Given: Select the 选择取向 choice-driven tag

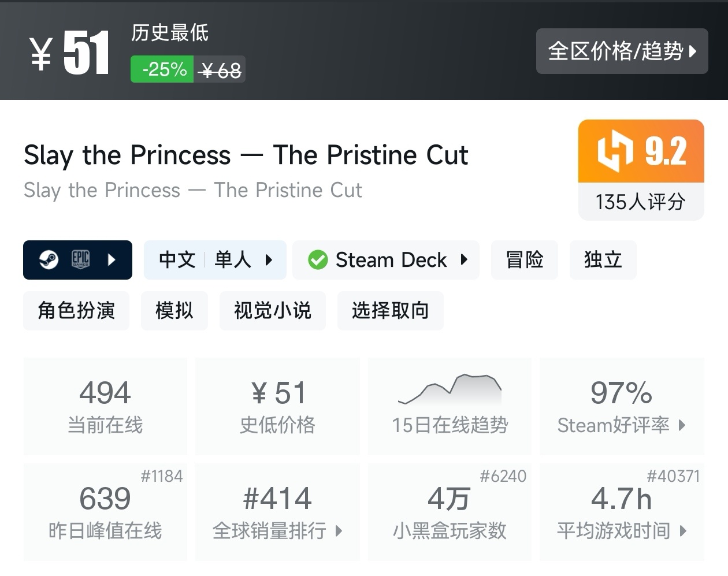Looking at the screenshot, I should 390,311.
